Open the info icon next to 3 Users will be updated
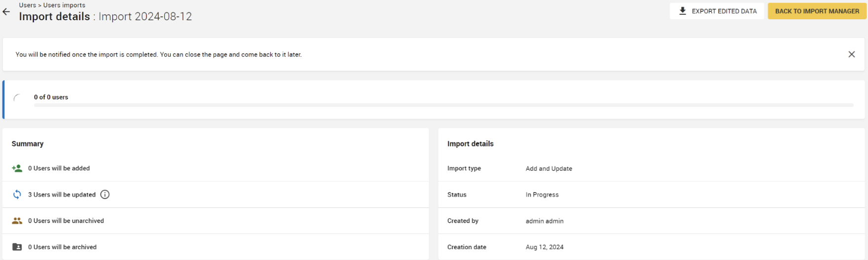This screenshot has width=868, height=260. [x=105, y=195]
